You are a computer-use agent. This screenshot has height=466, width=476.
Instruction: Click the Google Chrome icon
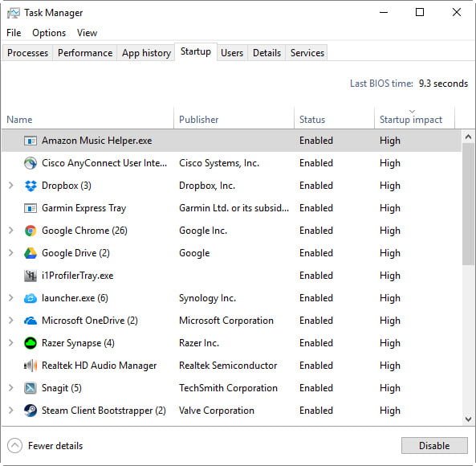tap(31, 231)
